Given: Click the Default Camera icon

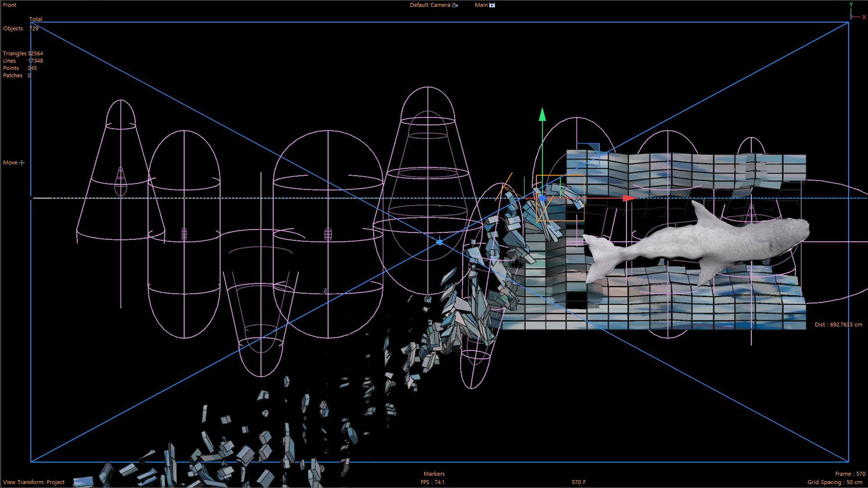Looking at the screenshot, I should [455, 5].
